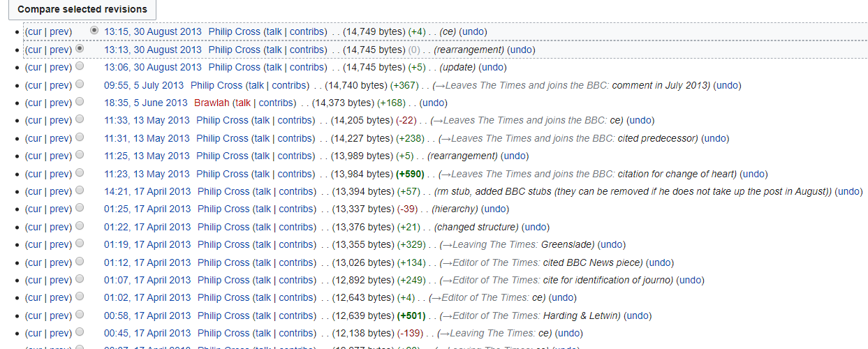868x349 pixels.
Task: Select the radio button for 13:06, 30 August 2013
Action: pos(80,66)
